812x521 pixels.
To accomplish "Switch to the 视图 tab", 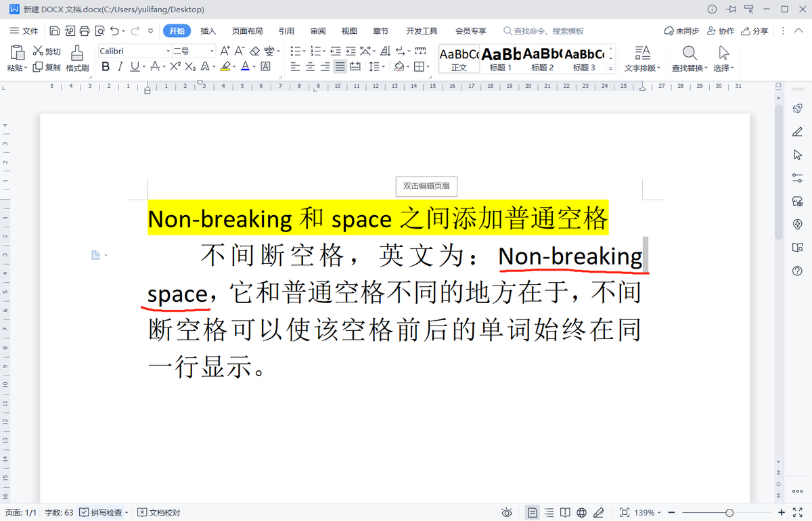I will pyautogui.click(x=349, y=31).
